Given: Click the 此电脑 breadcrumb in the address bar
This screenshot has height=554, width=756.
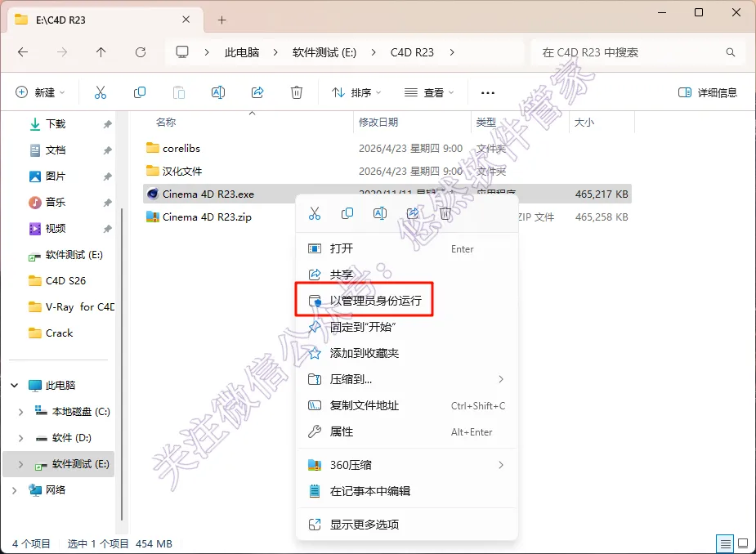Looking at the screenshot, I should 242,52.
